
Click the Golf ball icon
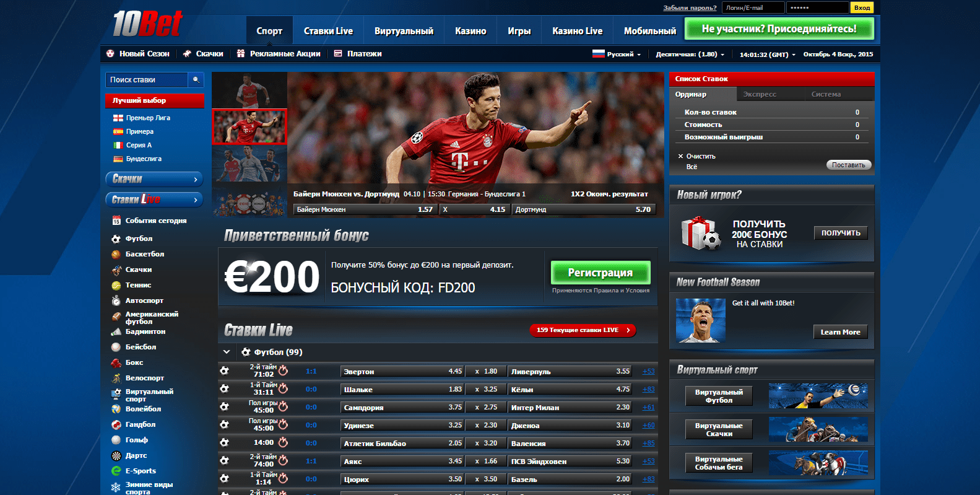[116, 440]
